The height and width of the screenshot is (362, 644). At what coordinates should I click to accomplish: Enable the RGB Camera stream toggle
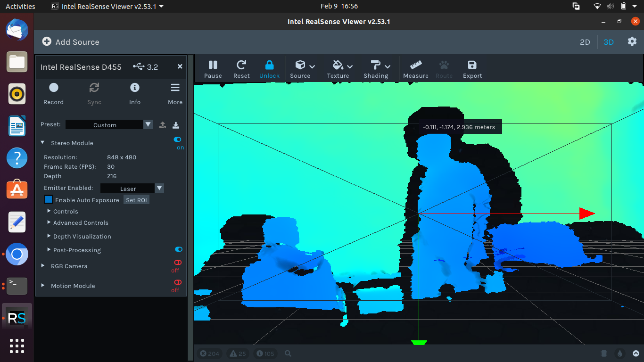coord(178,263)
